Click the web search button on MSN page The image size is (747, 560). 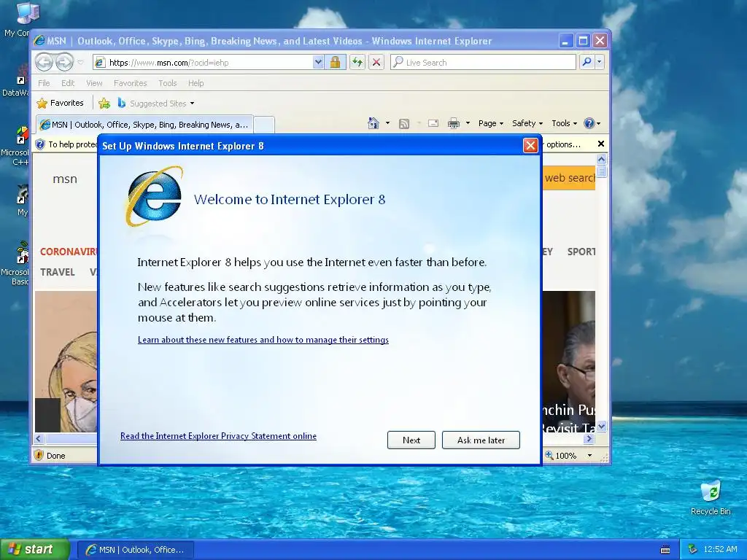tap(569, 178)
